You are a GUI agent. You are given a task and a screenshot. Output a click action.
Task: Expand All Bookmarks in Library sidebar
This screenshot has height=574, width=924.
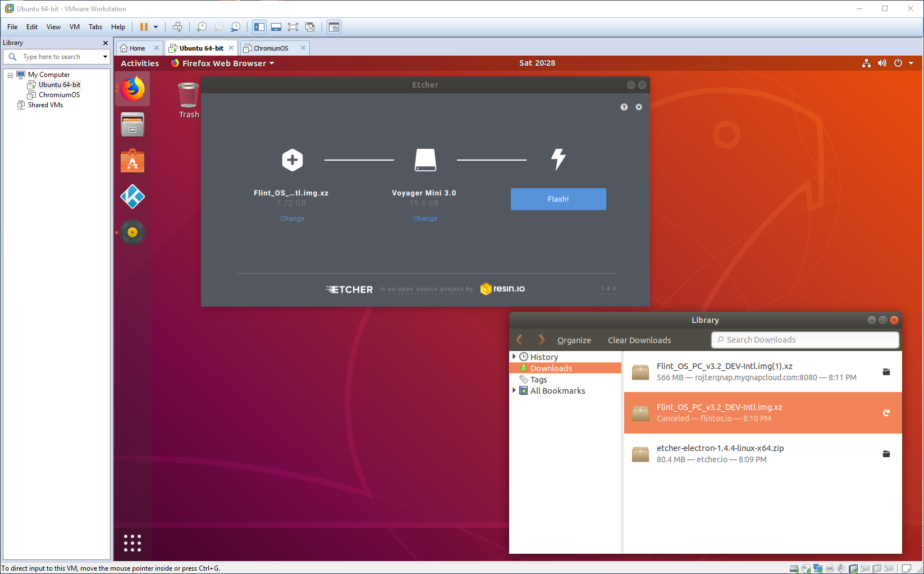click(514, 390)
